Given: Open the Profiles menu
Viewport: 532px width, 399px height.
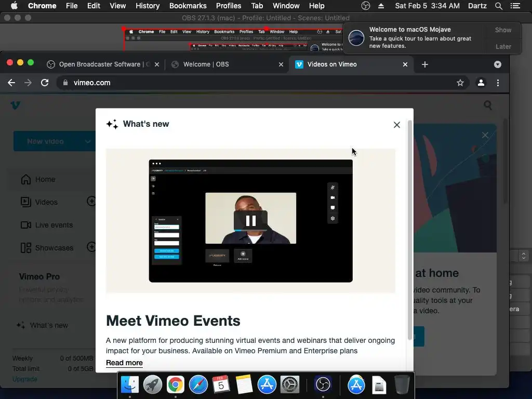Looking at the screenshot, I should (x=229, y=6).
